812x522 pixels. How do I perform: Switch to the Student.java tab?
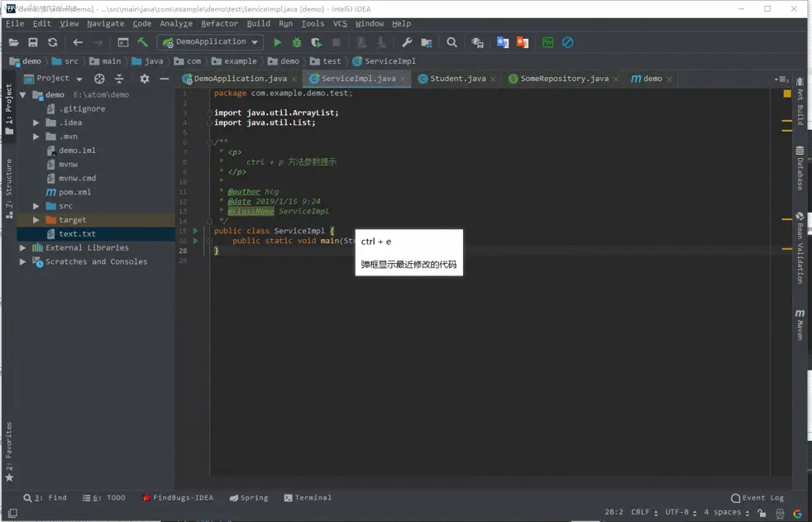click(457, 79)
